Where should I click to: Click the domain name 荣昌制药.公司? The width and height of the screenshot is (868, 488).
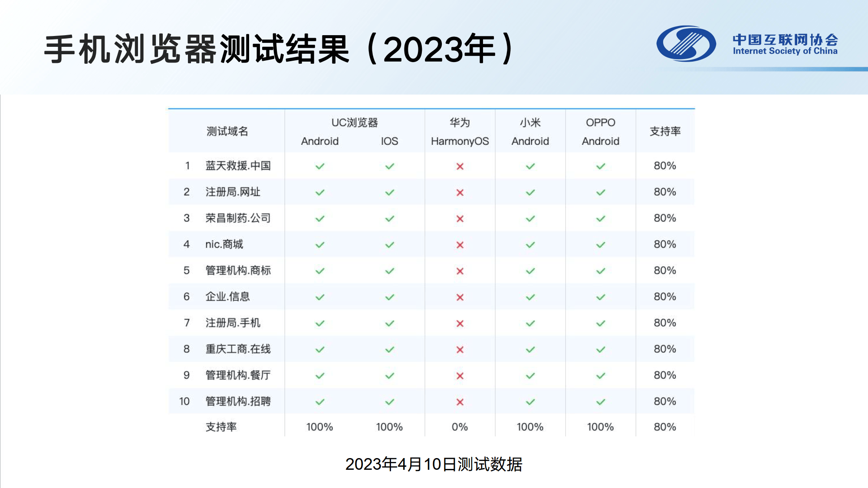coord(238,218)
